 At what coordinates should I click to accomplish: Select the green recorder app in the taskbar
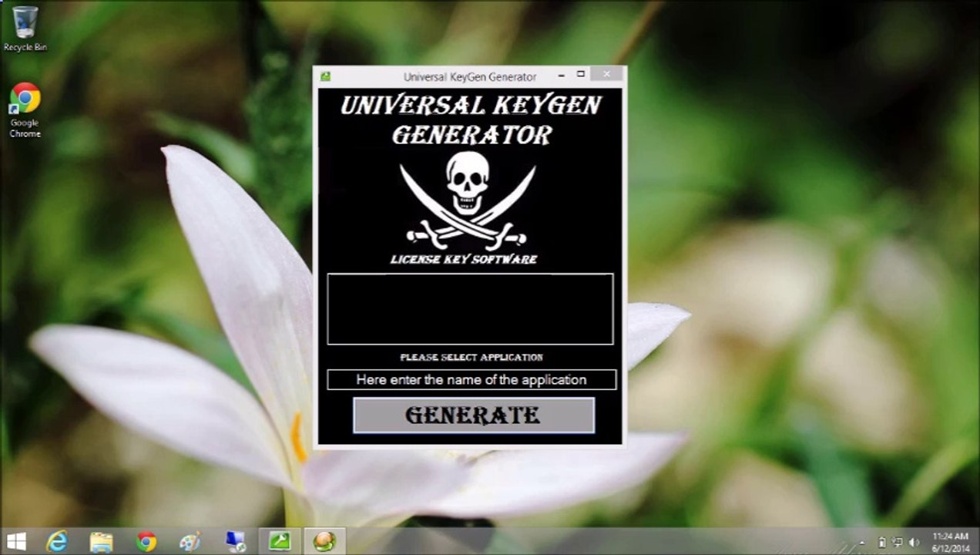pyautogui.click(x=280, y=542)
